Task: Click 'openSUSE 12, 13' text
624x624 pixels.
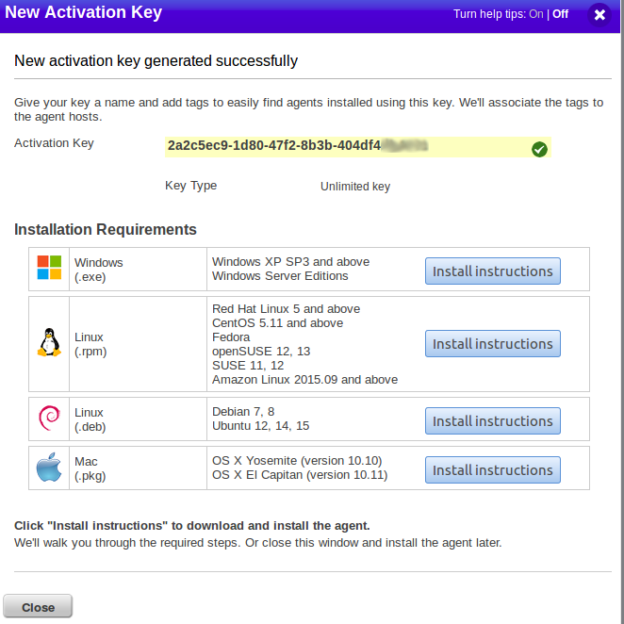Action: click(x=261, y=351)
